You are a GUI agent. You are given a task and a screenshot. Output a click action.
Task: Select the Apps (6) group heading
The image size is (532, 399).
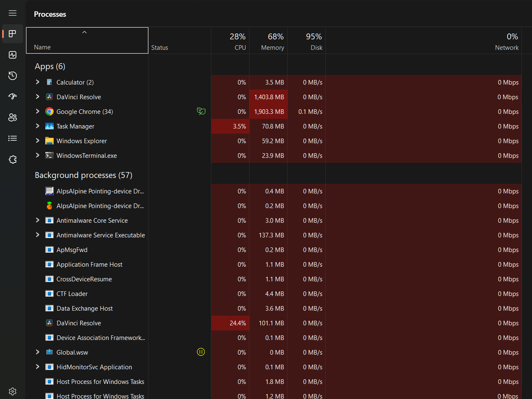[50, 66]
